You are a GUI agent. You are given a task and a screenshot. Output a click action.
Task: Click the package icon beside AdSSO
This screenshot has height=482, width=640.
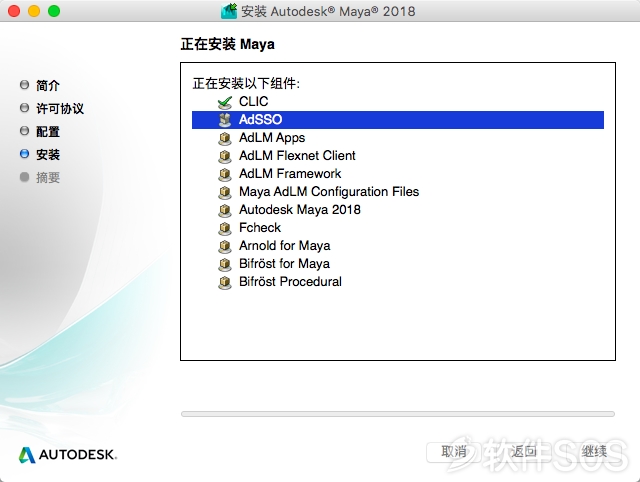tap(224, 120)
